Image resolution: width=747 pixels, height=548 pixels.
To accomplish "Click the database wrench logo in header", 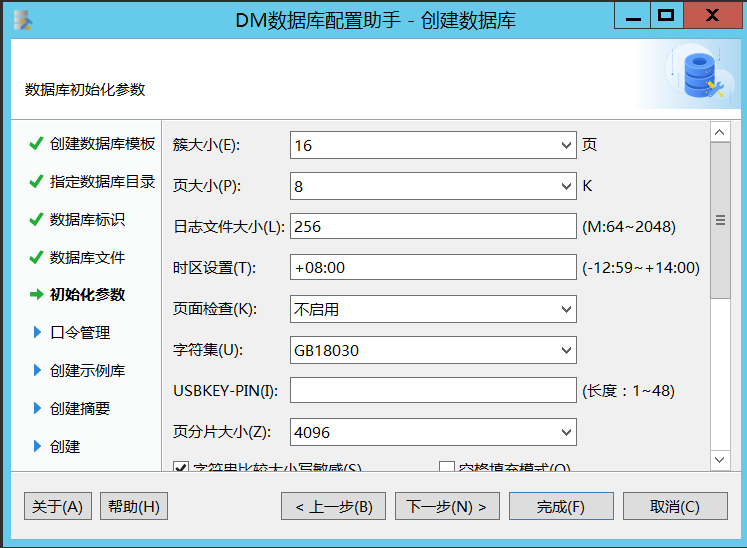I will point(700,75).
